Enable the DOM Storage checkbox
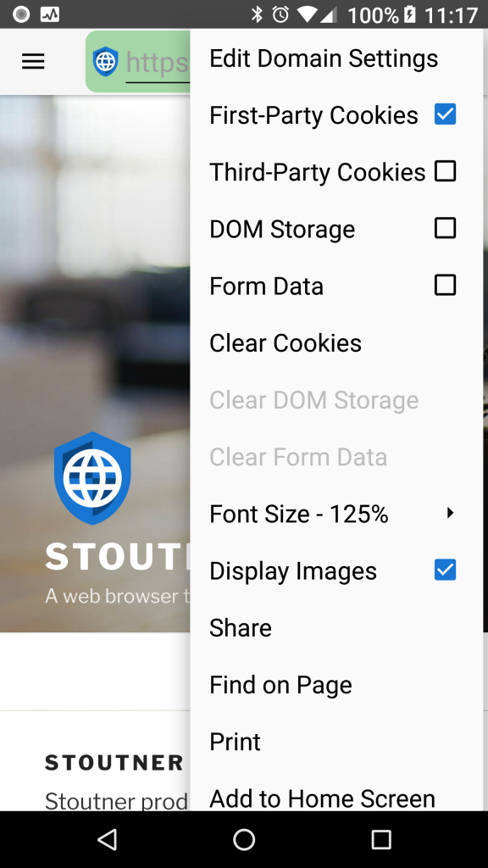The width and height of the screenshot is (488, 868). (445, 228)
